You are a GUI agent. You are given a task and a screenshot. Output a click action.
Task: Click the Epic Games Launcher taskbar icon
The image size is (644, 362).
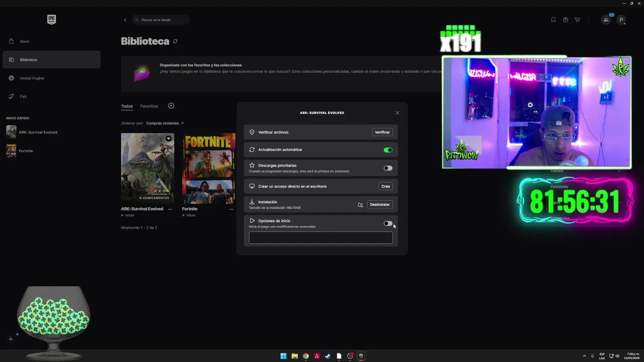(361, 356)
